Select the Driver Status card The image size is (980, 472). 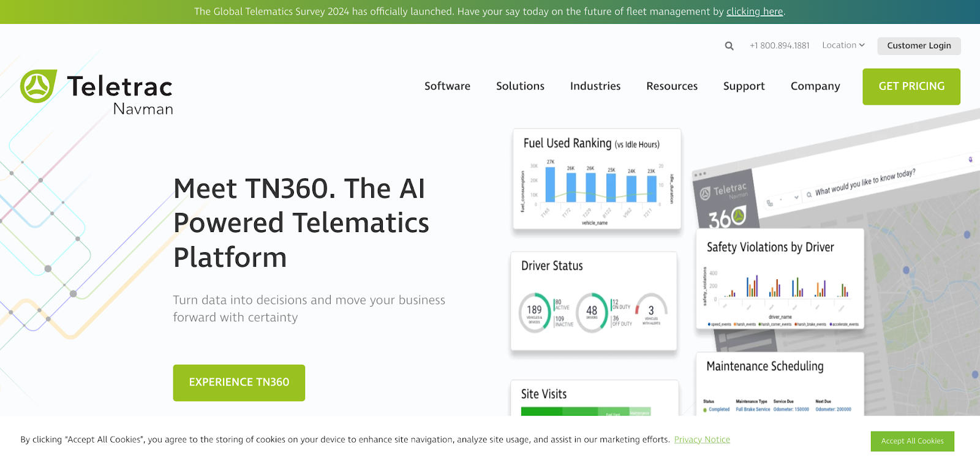[594, 301]
